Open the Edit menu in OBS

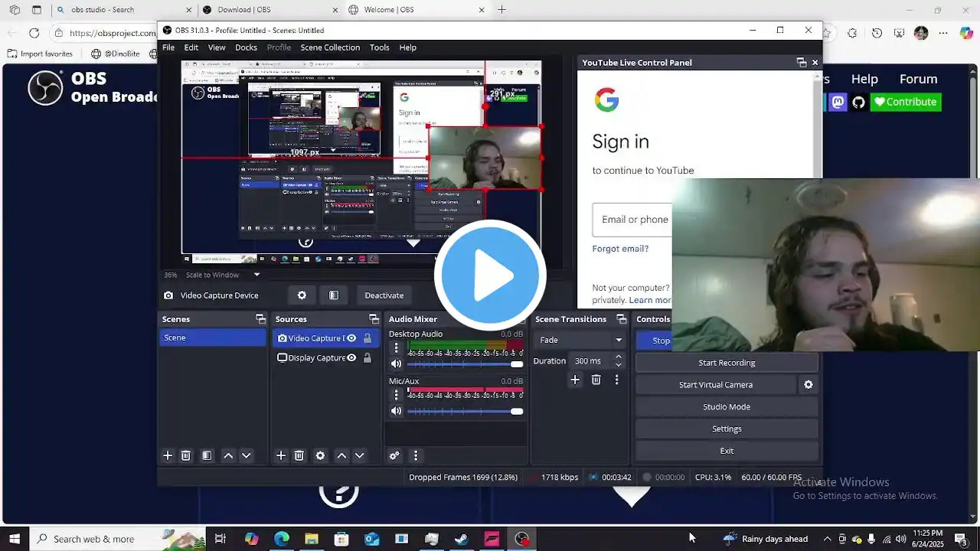coord(191,47)
